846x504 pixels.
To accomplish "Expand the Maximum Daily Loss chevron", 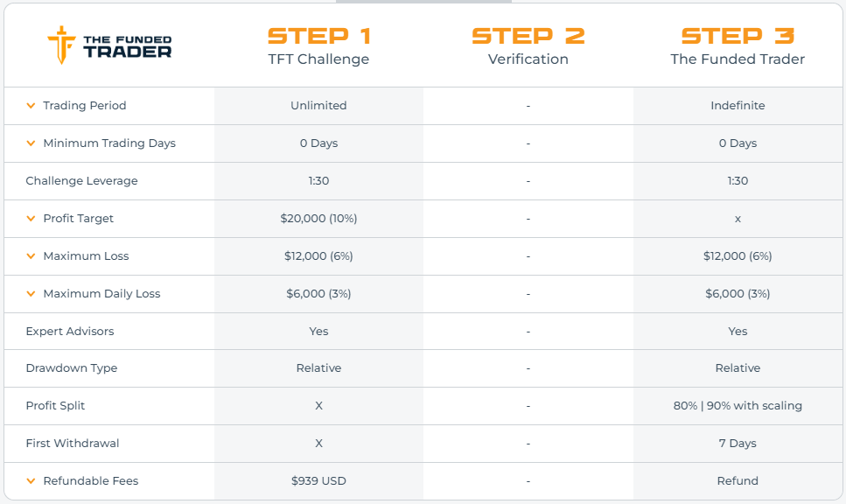I will point(31,294).
